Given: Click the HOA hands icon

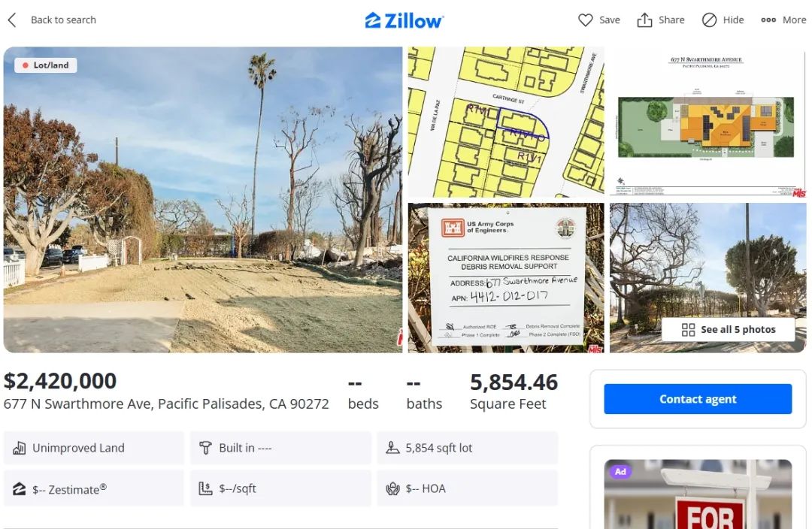Looking at the screenshot, I should pyautogui.click(x=392, y=488).
